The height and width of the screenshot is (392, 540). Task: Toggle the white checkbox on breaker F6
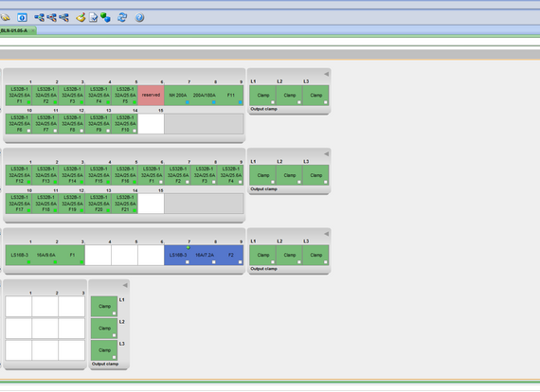point(28,131)
